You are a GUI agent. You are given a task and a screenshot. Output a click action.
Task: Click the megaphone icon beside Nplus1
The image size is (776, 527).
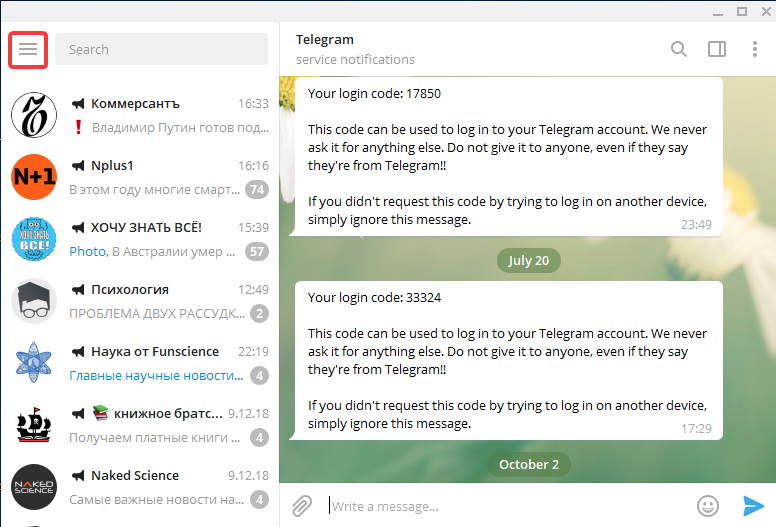[x=78, y=165]
